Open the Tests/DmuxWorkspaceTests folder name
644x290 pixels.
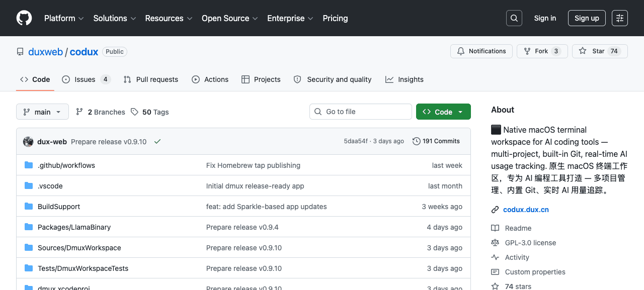tap(83, 268)
